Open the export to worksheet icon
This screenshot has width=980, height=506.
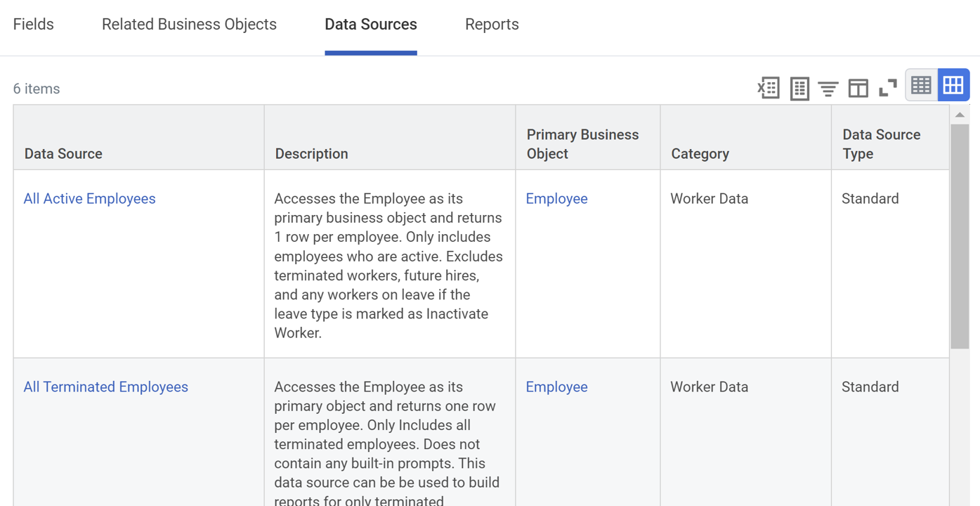799,88
